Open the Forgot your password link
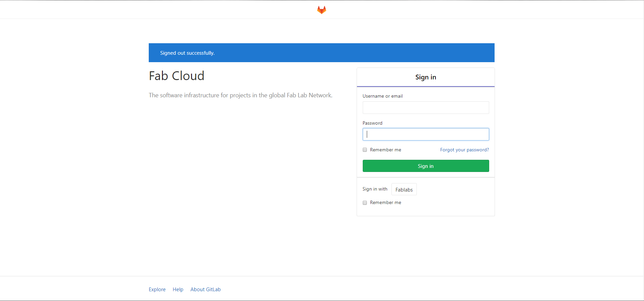The height and width of the screenshot is (301, 644). click(464, 150)
